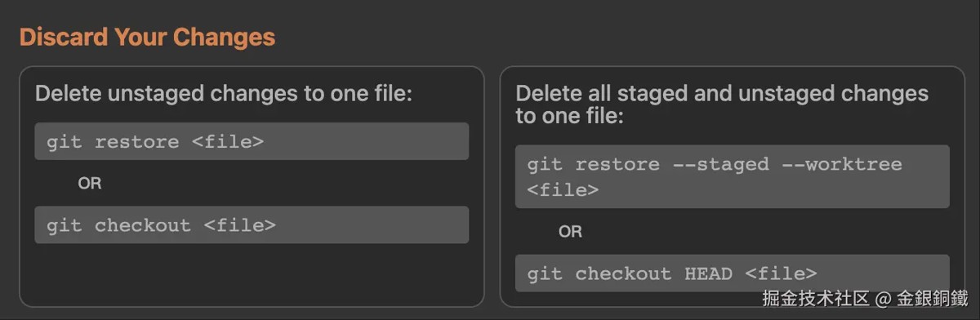The height and width of the screenshot is (320, 980).
Task: Click the Discard Your Changes heading
Action: [147, 38]
